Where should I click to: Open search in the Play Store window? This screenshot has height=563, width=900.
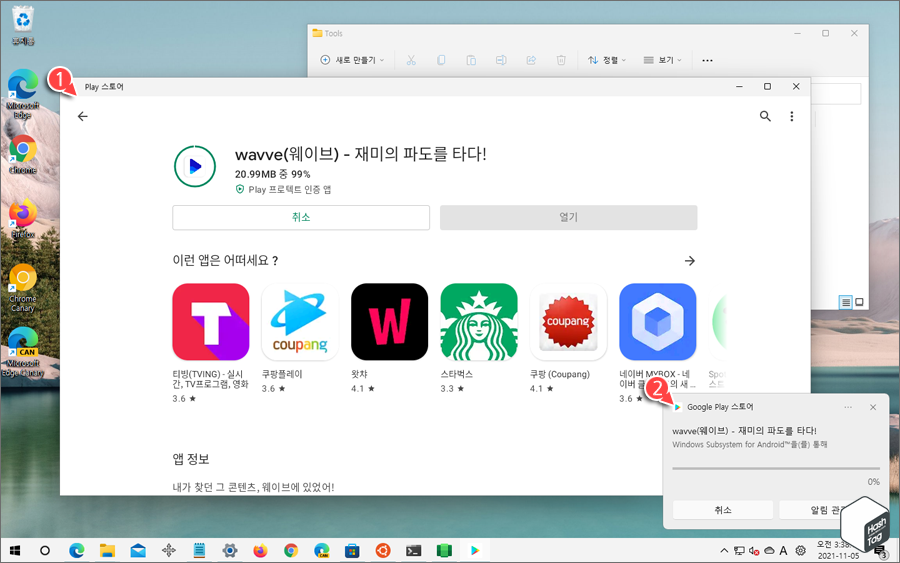click(x=765, y=117)
